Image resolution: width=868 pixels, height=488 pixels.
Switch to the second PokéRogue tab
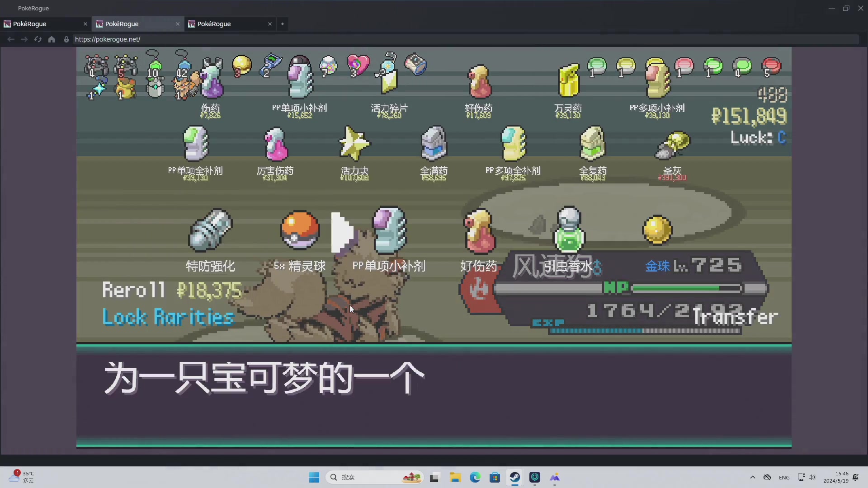tap(138, 24)
